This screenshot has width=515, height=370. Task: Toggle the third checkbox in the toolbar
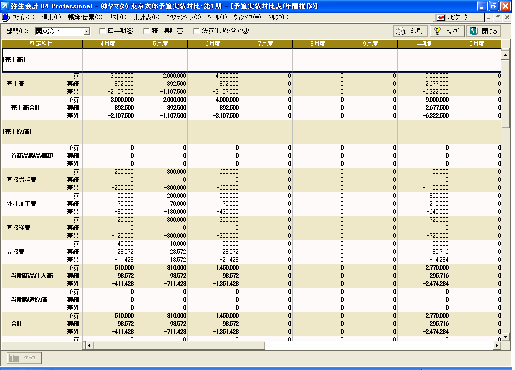tap(196, 31)
